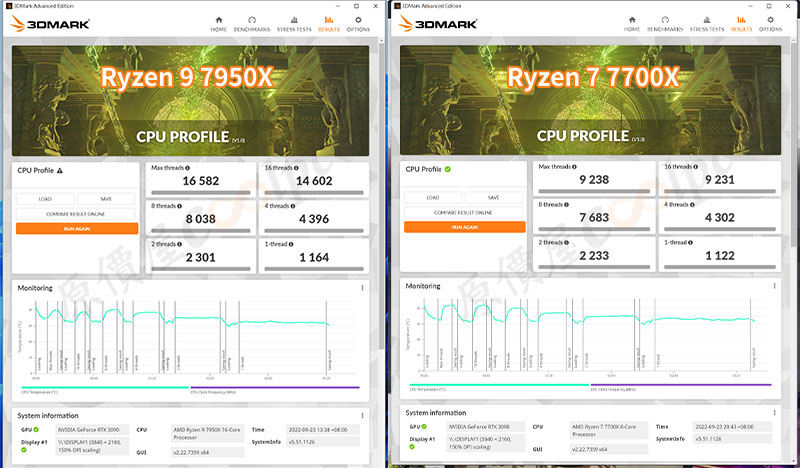
Task: Open Monitoring panel options menu, left window
Action: point(362,288)
